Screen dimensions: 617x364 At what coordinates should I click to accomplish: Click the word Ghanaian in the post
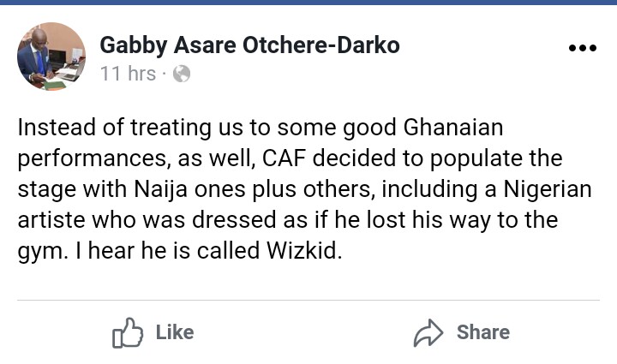pos(453,128)
